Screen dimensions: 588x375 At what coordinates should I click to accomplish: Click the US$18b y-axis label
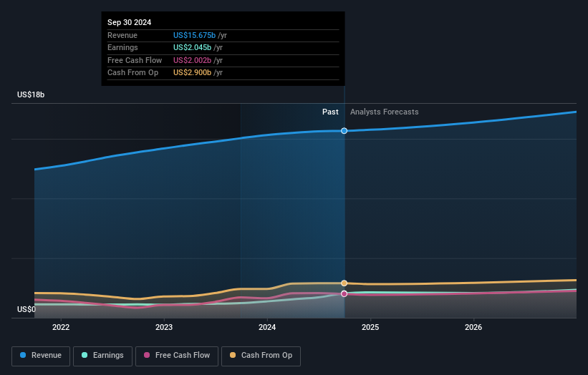click(31, 94)
